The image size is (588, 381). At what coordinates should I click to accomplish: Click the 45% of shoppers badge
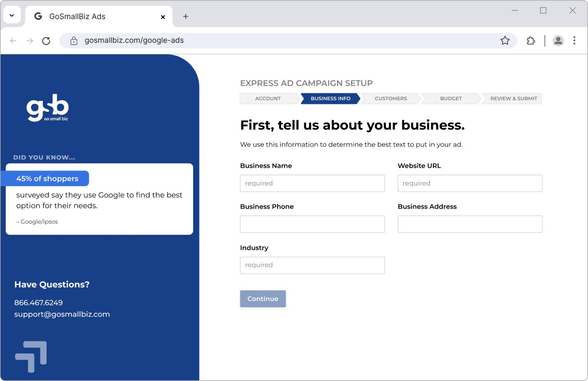[x=45, y=179]
